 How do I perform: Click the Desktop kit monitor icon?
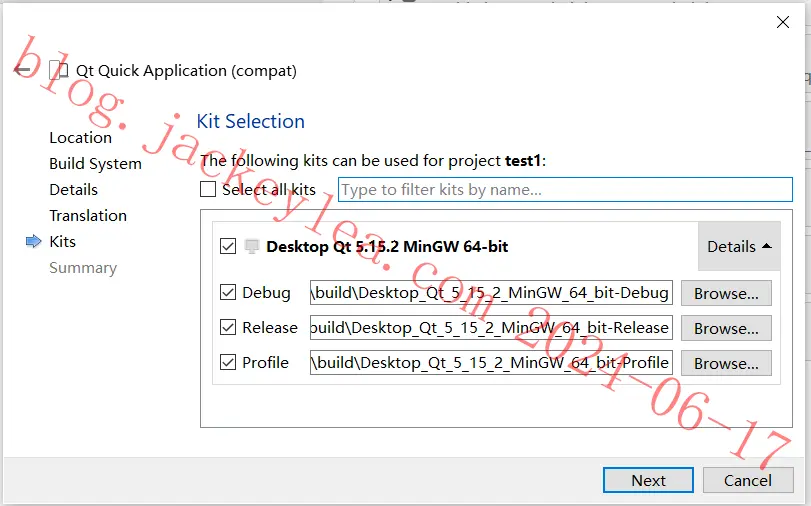[252, 246]
